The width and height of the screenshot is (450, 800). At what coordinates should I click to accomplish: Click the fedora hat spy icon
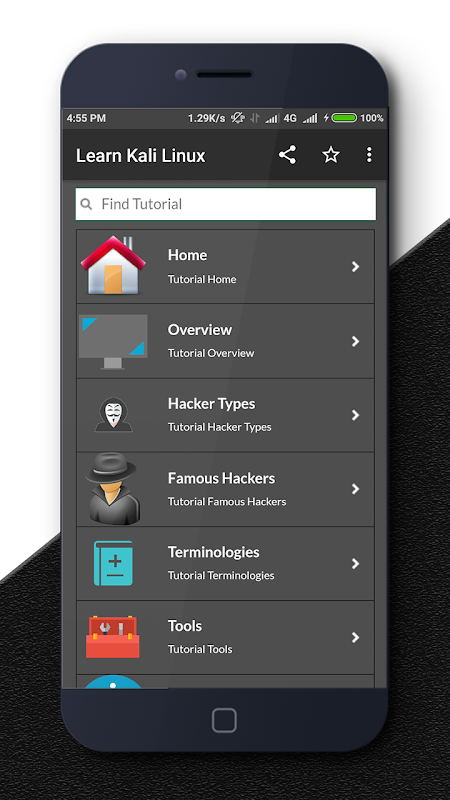pos(113,488)
